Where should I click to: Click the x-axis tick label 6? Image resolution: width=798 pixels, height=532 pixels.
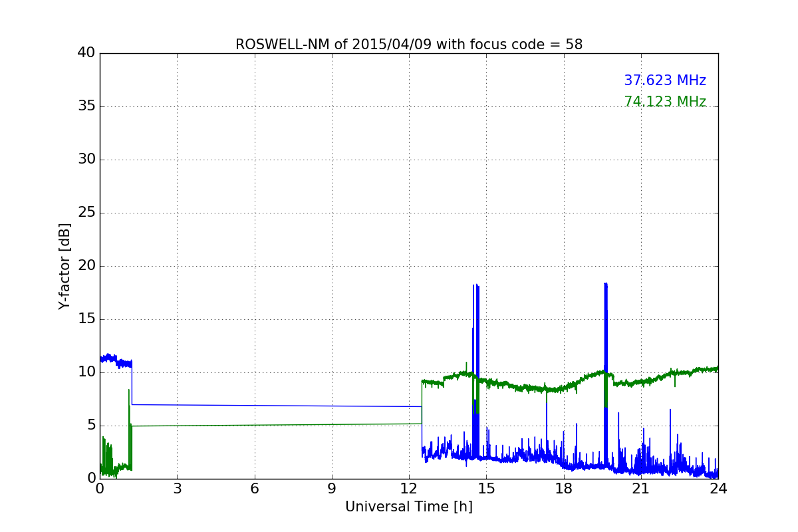[255, 489]
